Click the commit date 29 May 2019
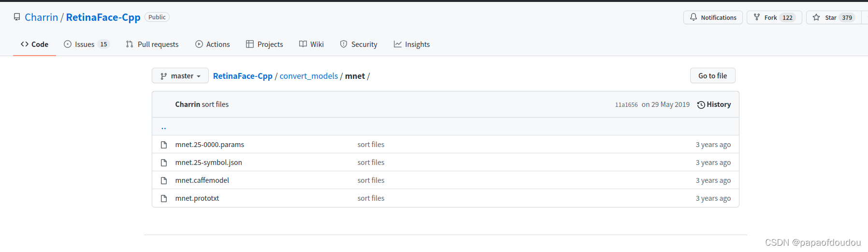Screen dimensions: 868x252 click(665, 104)
